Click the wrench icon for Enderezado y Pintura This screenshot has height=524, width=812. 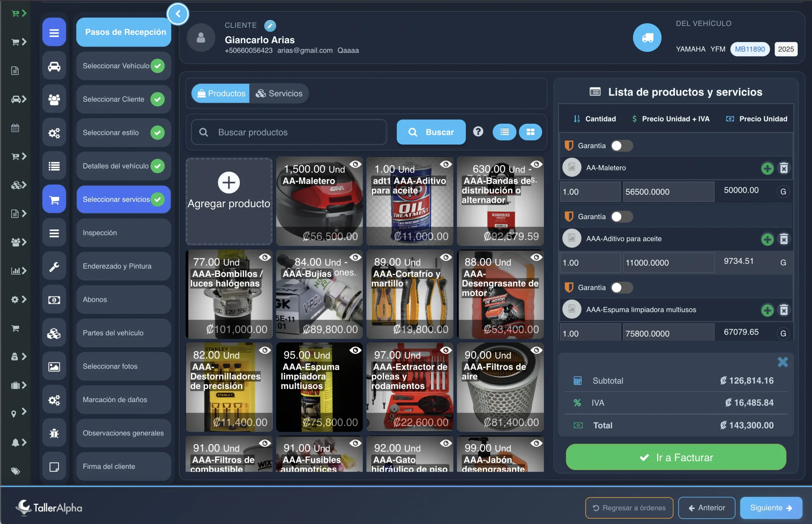pos(54,266)
